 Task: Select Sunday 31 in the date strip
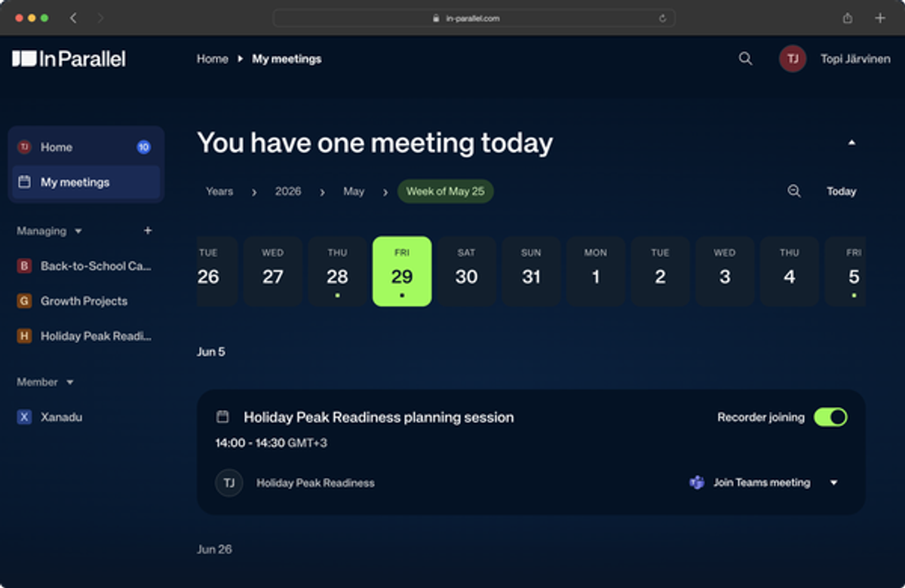[531, 271]
